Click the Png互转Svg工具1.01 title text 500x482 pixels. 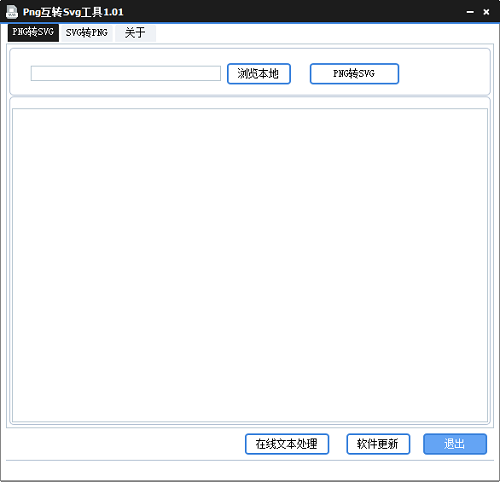(x=73, y=12)
